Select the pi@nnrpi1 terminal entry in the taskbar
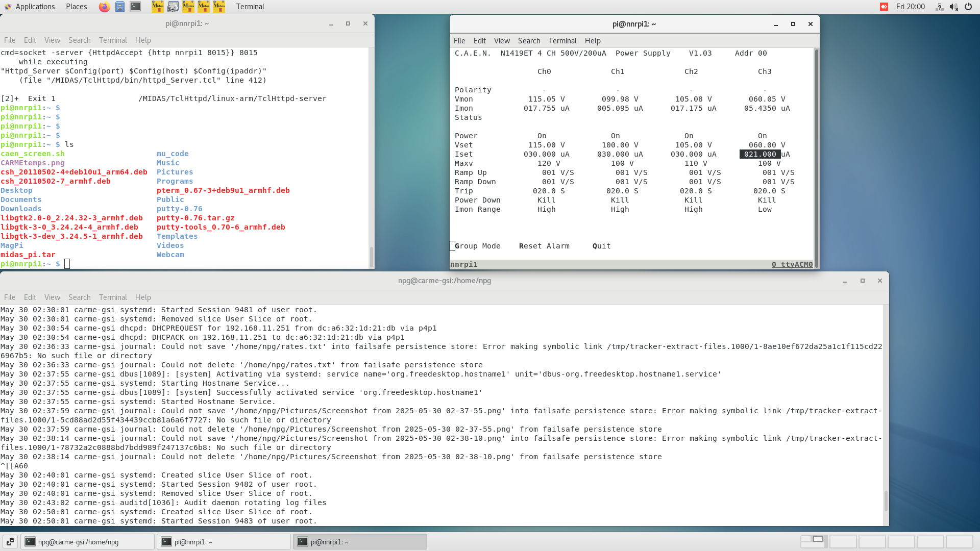Viewport: 980px width, 551px height. point(224,541)
